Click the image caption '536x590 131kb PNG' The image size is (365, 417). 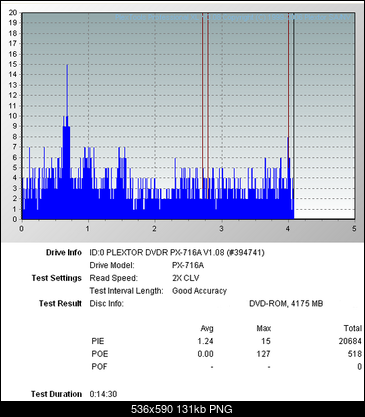coord(182,409)
